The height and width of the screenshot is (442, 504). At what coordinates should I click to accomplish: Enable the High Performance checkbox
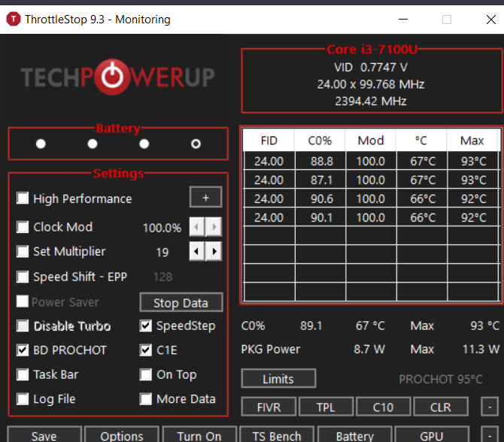coord(23,198)
